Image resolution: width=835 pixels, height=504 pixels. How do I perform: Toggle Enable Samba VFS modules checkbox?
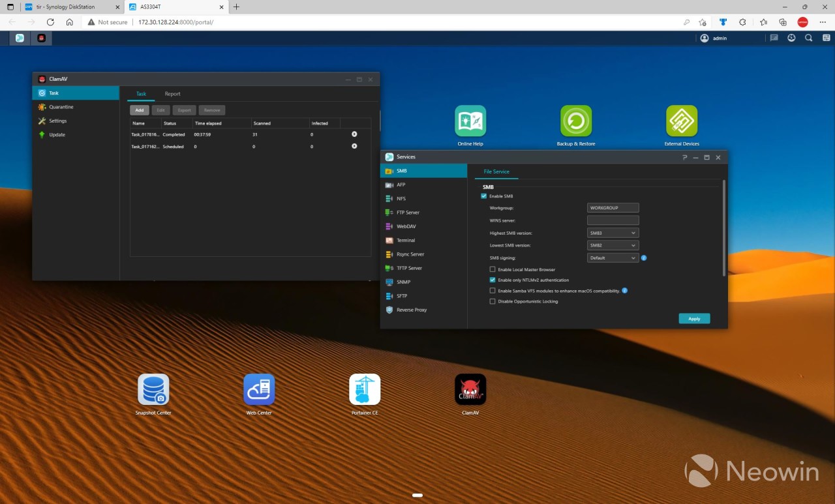point(493,291)
